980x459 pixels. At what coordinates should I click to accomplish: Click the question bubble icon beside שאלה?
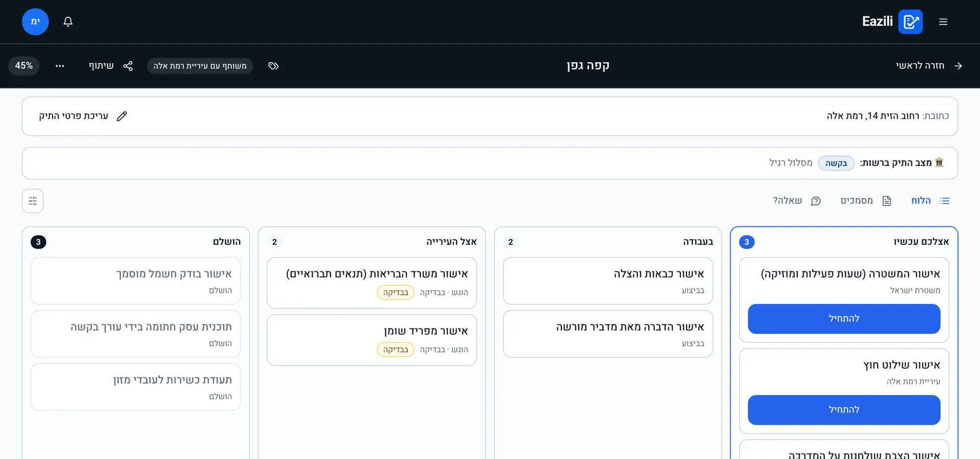click(816, 201)
